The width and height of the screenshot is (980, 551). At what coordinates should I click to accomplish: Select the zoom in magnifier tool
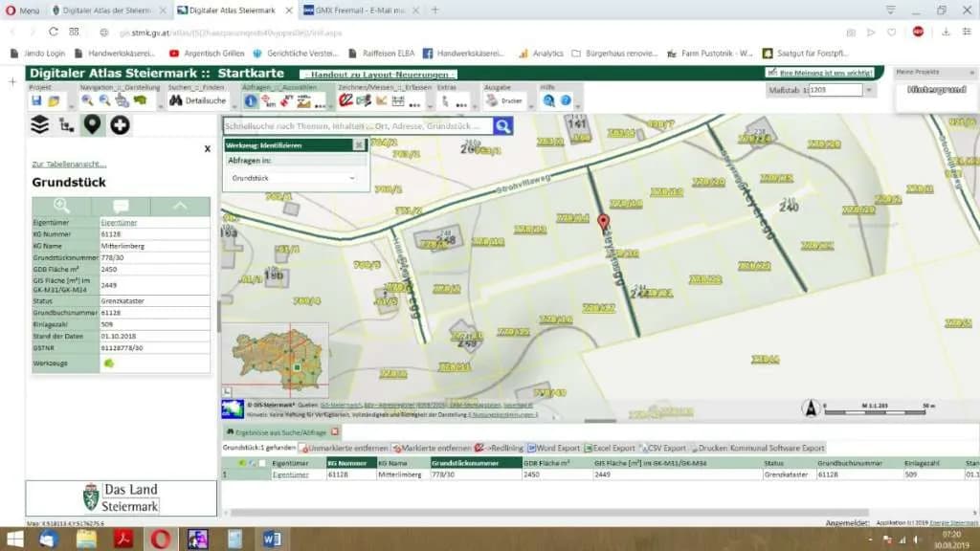click(87, 100)
